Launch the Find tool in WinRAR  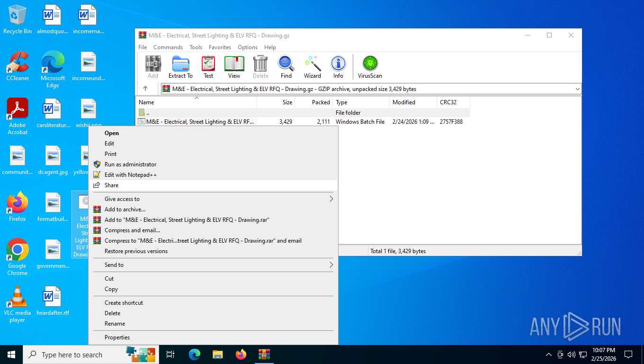(286, 67)
